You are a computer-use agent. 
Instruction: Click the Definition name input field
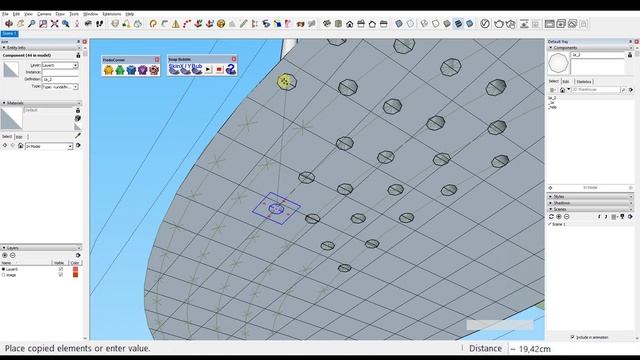(x=60, y=80)
